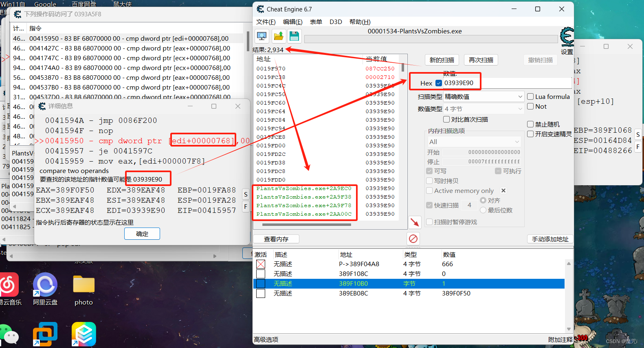Click the 手动添加地址 button
644x348 pixels.
[x=550, y=239]
